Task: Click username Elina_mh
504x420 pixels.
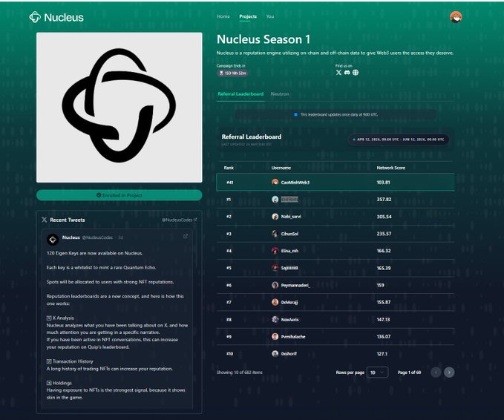Action: click(x=289, y=251)
